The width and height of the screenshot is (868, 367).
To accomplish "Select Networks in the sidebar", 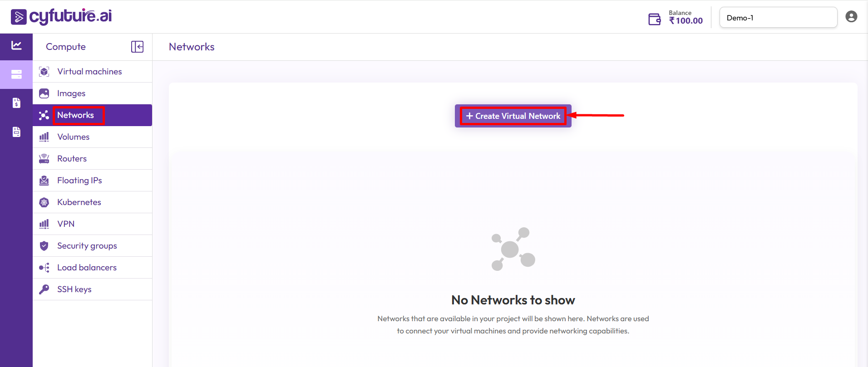I will [75, 115].
